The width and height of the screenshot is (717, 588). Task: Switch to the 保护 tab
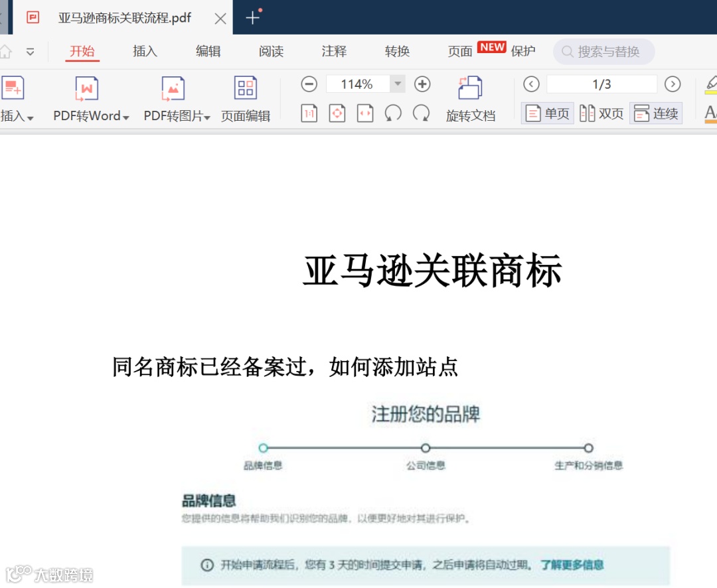coord(523,51)
